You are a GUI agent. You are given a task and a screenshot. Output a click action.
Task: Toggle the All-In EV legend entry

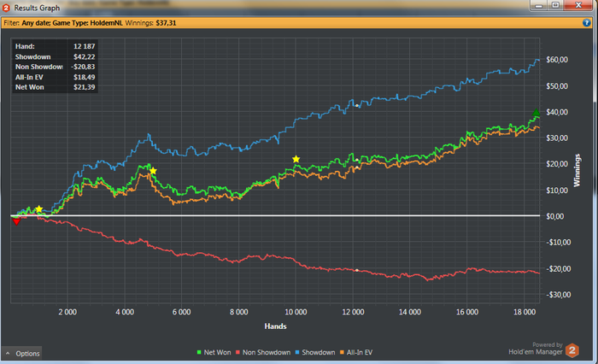point(356,352)
